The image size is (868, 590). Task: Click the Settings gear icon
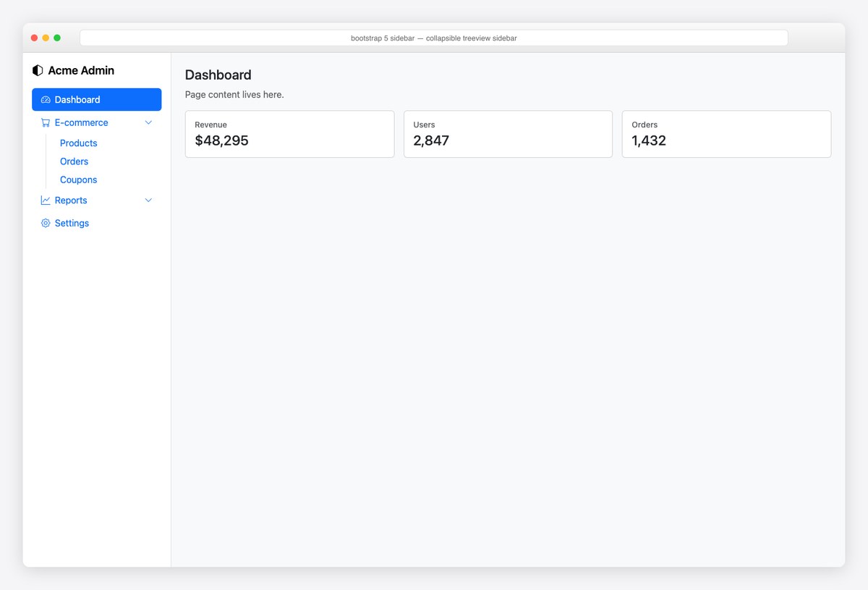46,224
